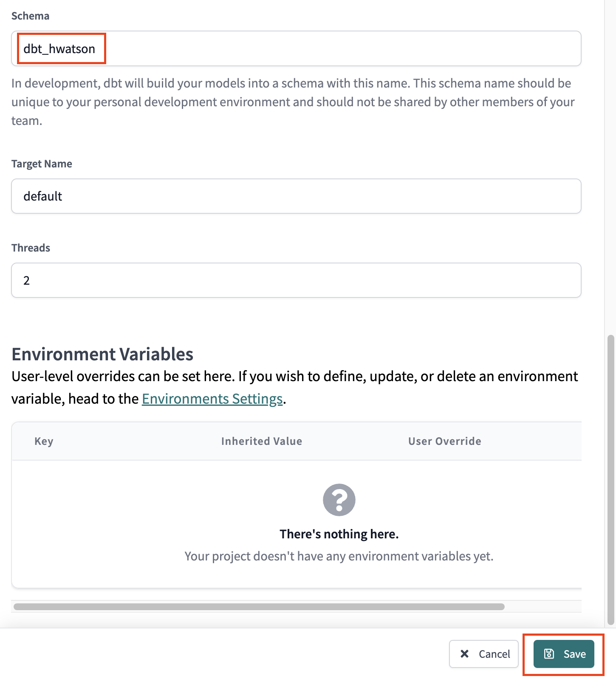Viewport: 616px width, 679px height.
Task: Open the Environments Settings link
Action: 212,399
